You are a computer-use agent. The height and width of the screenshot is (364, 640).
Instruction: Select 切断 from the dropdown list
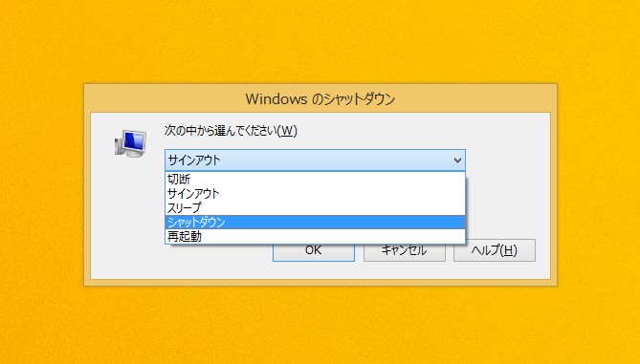point(315,179)
